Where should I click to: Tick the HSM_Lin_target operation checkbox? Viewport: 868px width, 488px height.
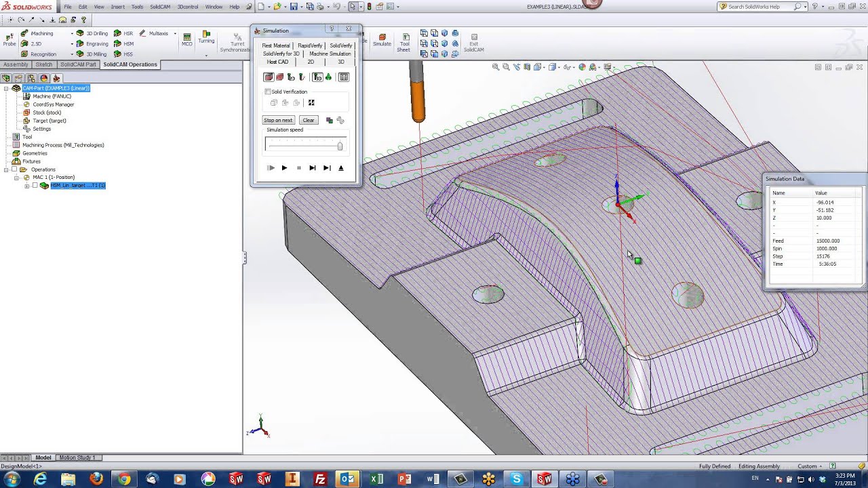pyautogui.click(x=35, y=185)
